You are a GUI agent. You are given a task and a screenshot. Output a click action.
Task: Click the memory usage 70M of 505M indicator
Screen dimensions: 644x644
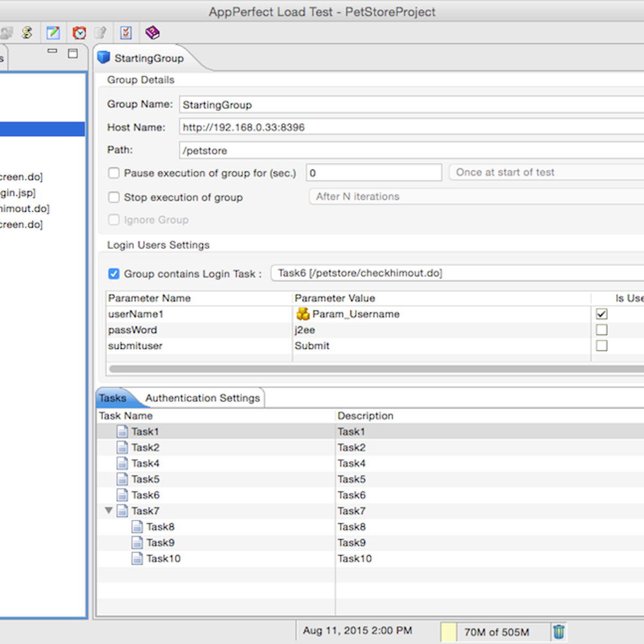496,632
